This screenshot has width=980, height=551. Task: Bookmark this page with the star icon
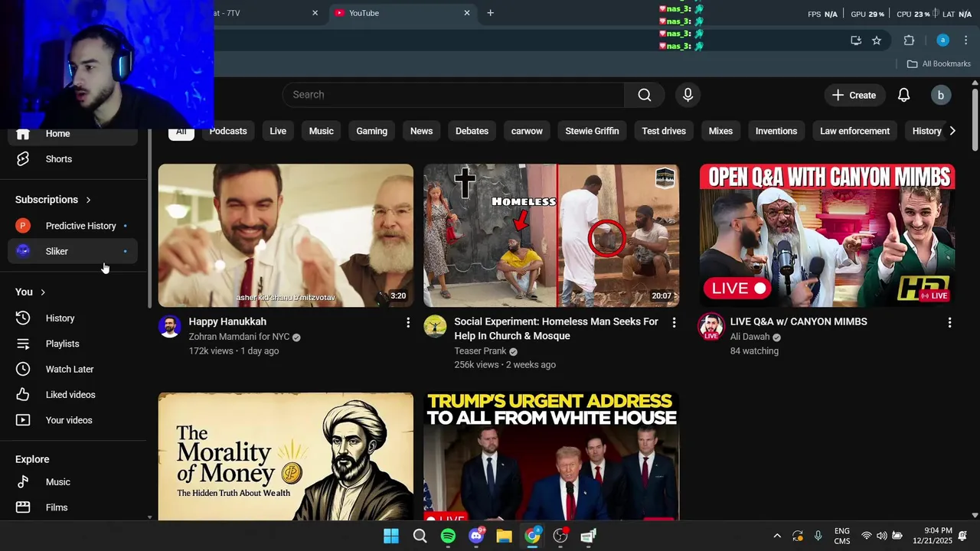click(x=877, y=41)
